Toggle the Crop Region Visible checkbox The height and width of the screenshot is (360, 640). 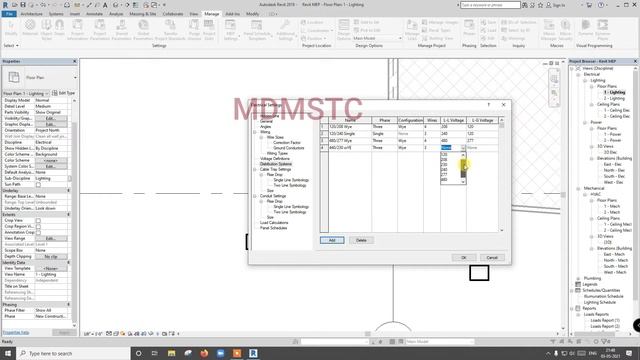point(38,227)
